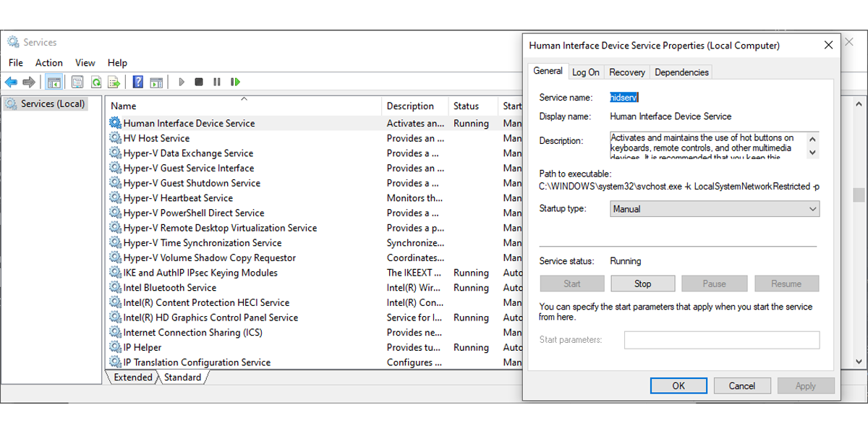868x434 pixels.
Task: Click gear icon beside Intel Bluetooth Service
Action: tap(115, 287)
